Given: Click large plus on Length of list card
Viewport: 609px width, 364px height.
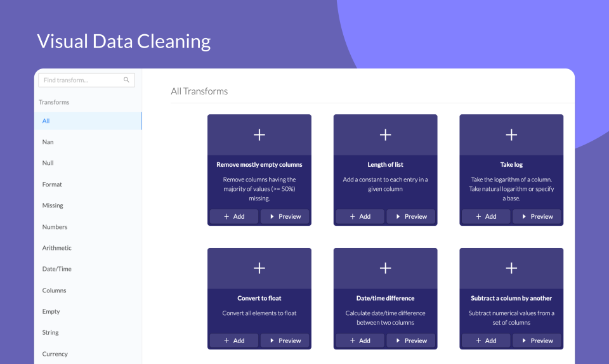Looking at the screenshot, I should click(x=385, y=134).
